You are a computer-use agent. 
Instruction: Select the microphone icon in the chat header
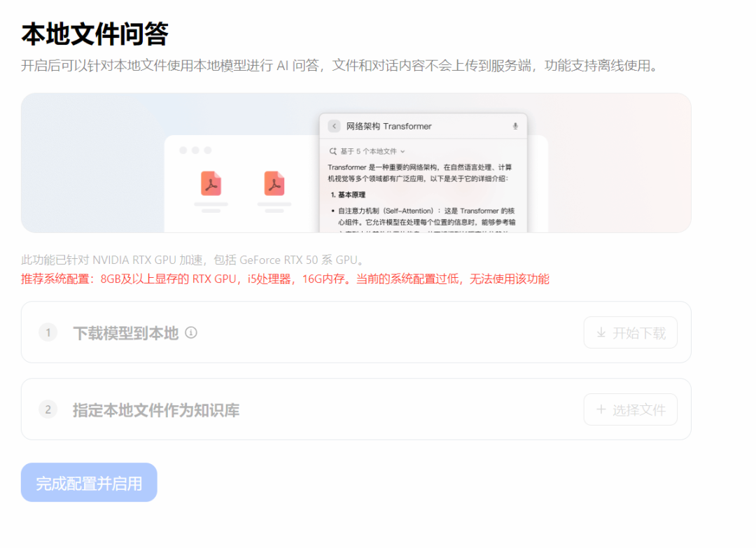[515, 126]
